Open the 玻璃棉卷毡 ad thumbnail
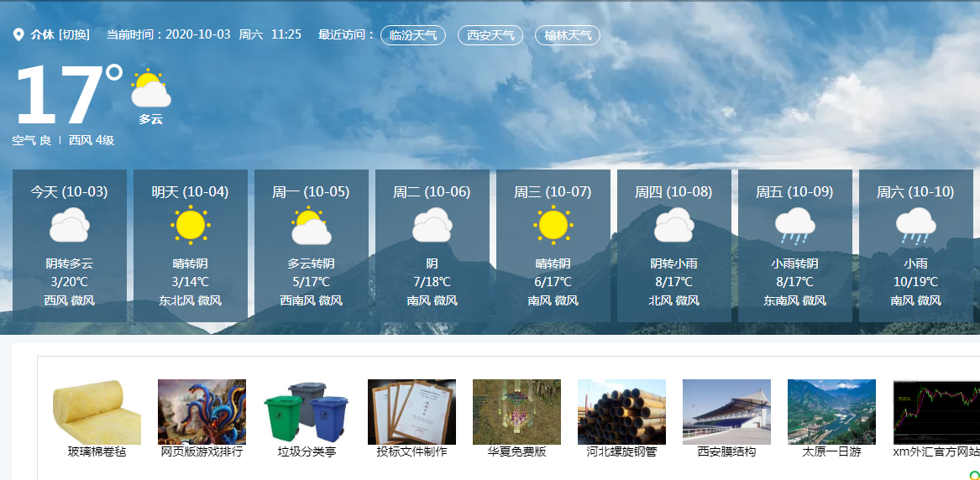980x480 pixels. point(97,412)
